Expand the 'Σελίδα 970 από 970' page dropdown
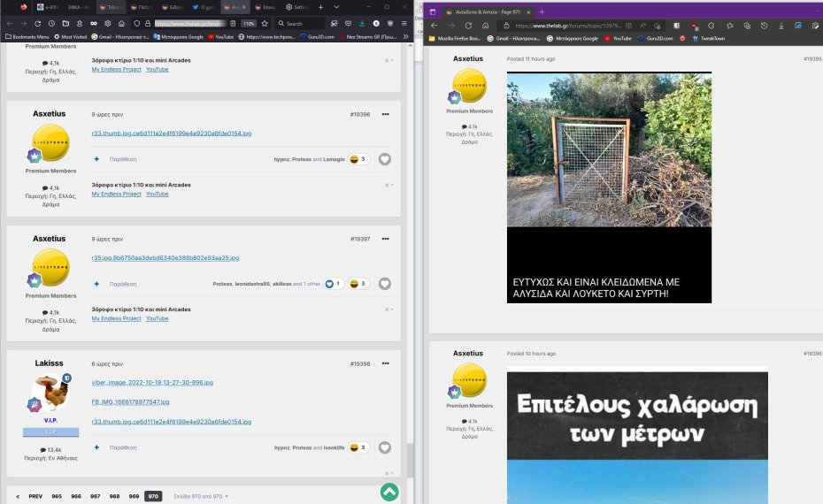 click(201, 496)
